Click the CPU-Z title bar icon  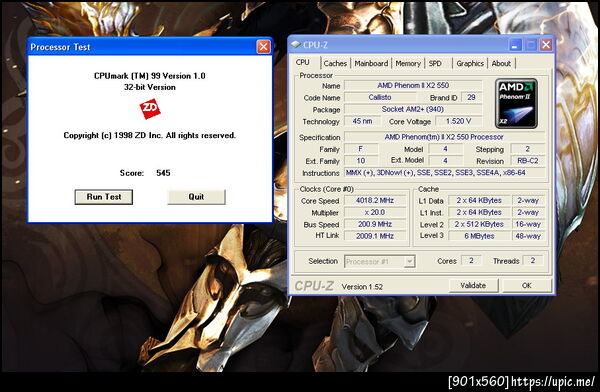(295, 45)
